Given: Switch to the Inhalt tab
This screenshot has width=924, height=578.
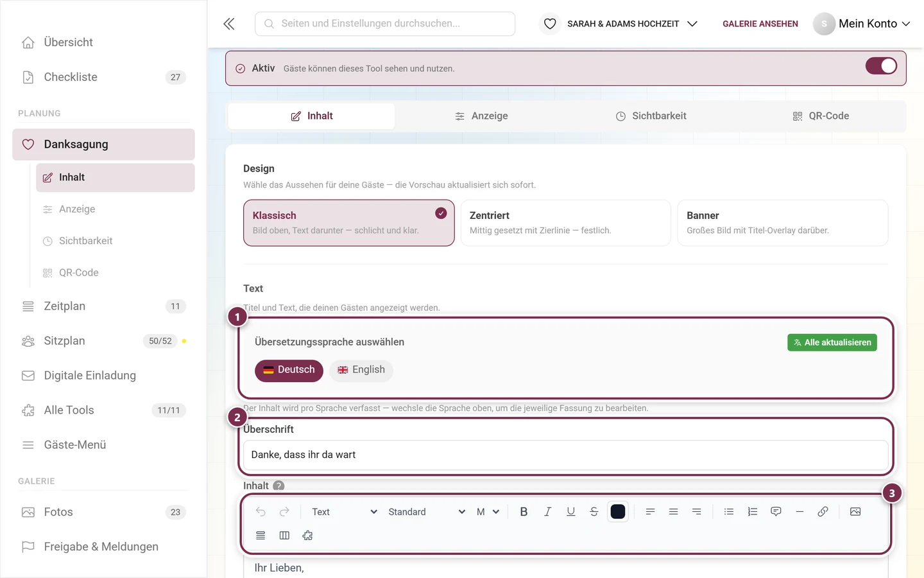Looking at the screenshot, I should [312, 116].
